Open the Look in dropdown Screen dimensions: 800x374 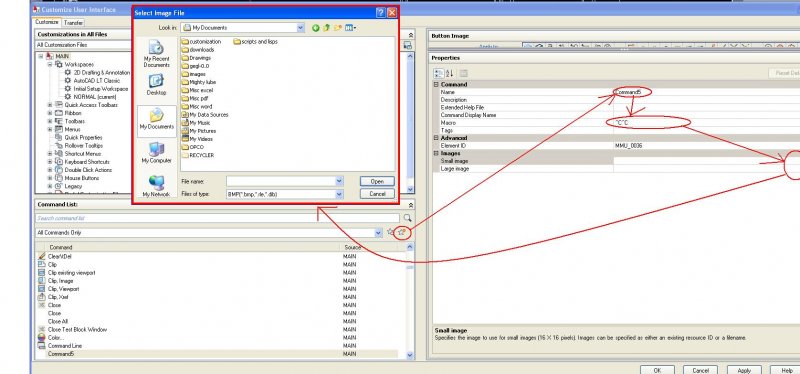[301, 28]
